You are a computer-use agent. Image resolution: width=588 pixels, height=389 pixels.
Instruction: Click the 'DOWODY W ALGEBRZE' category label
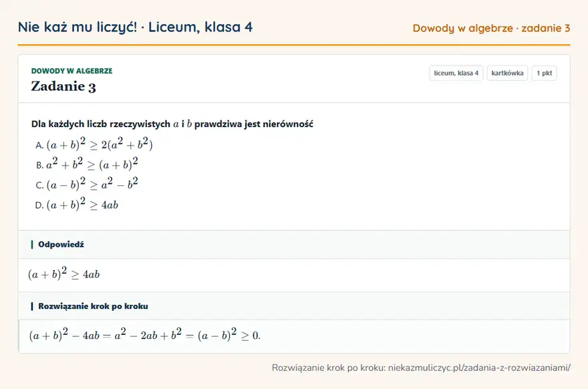click(71, 71)
